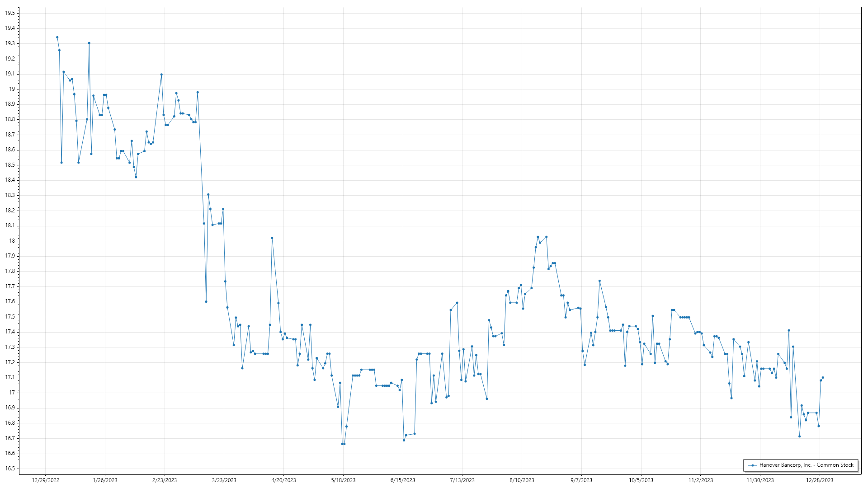The width and height of the screenshot is (868, 488).
Task: Click the 19.5 y-axis label
Action: click(x=10, y=13)
